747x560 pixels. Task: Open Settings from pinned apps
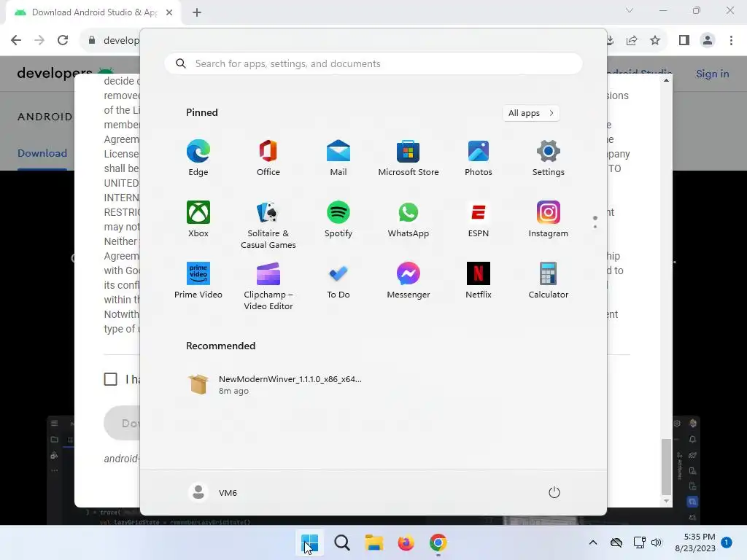549,158
